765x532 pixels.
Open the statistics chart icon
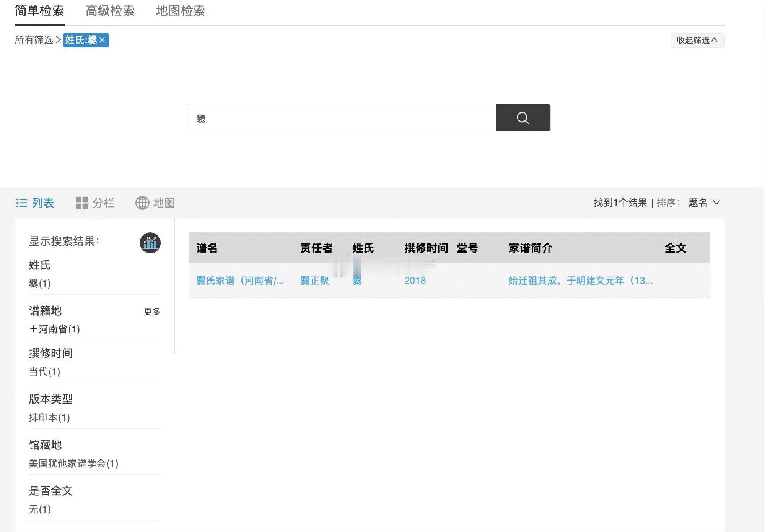(x=150, y=243)
